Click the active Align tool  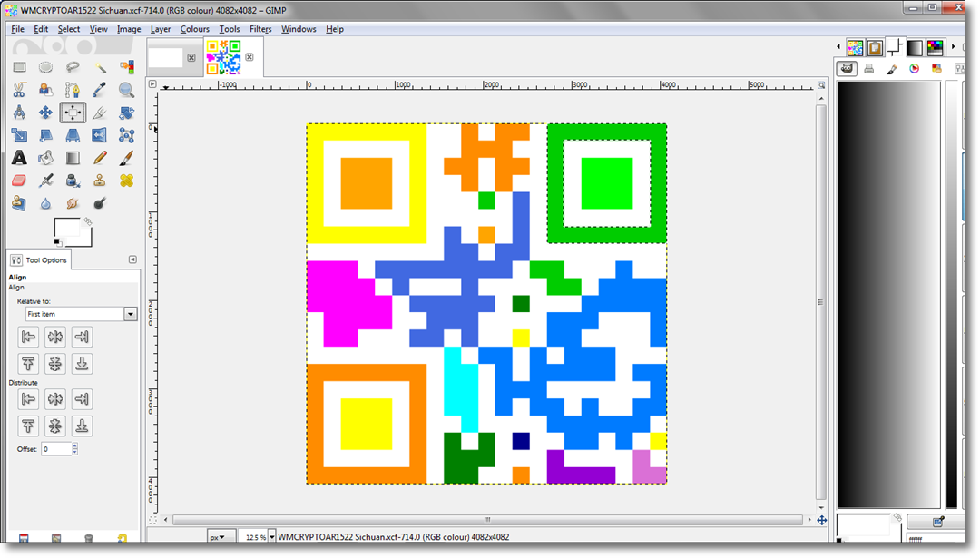click(73, 113)
